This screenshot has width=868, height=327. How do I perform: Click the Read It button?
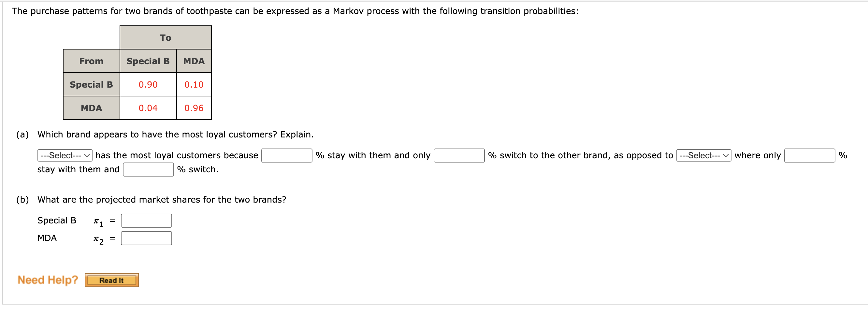tap(111, 280)
